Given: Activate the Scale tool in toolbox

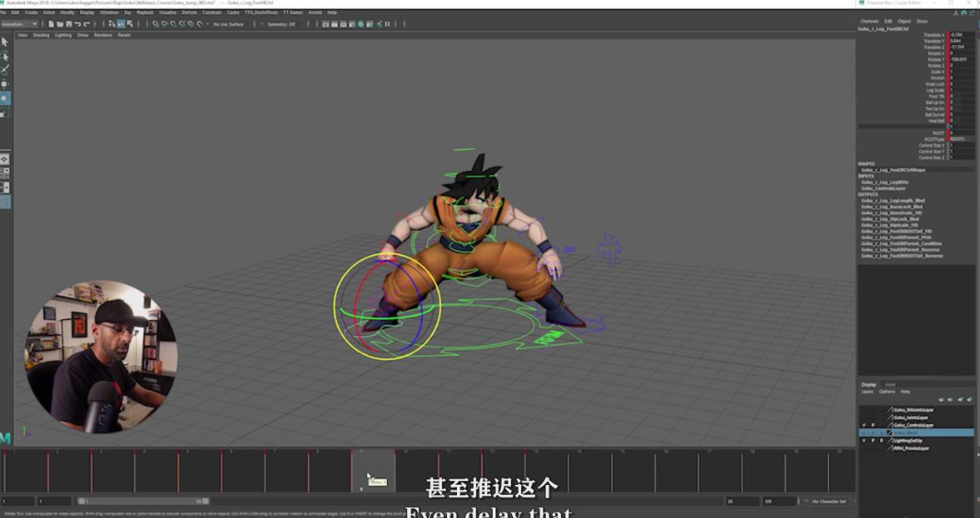Looking at the screenshot, I should [x=5, y=112].
